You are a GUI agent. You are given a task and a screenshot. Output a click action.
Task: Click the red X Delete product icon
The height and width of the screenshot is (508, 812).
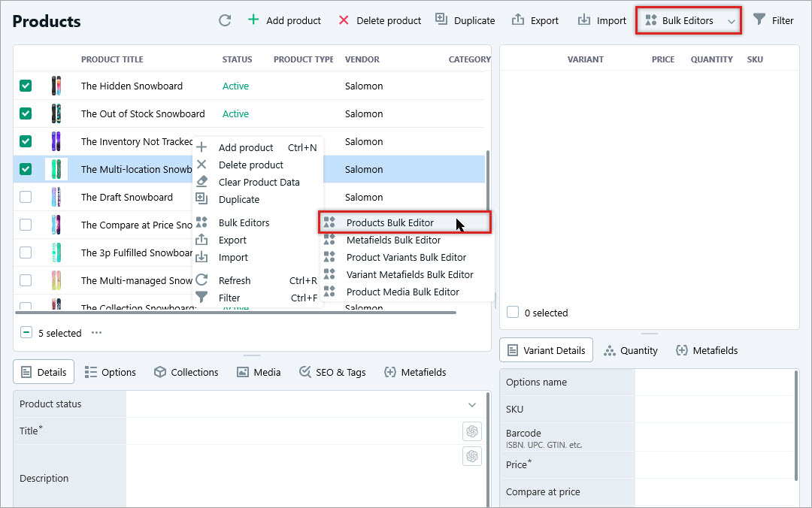(344, 20)
